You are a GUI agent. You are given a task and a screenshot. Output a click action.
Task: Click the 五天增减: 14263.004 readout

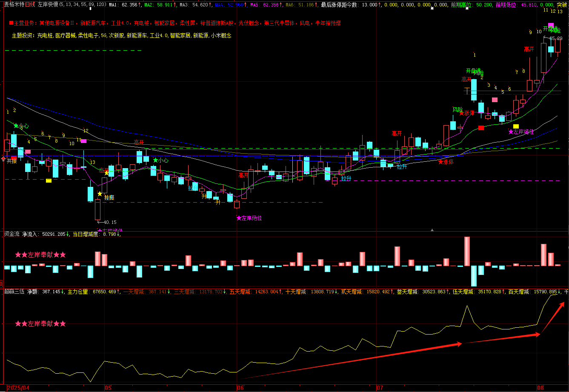[x=256, y=292]
